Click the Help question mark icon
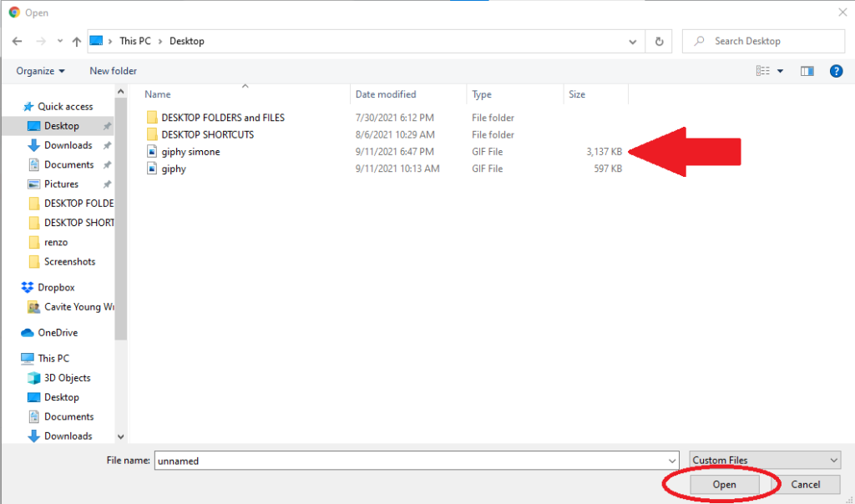The height and width of the screenshot is (504, 855). point(836,71)
